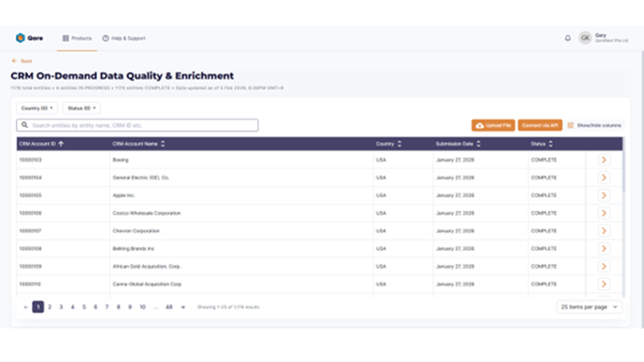Open details arrow for Boeing row
This screenshot has width=644, height=362.
click(604, 160)
